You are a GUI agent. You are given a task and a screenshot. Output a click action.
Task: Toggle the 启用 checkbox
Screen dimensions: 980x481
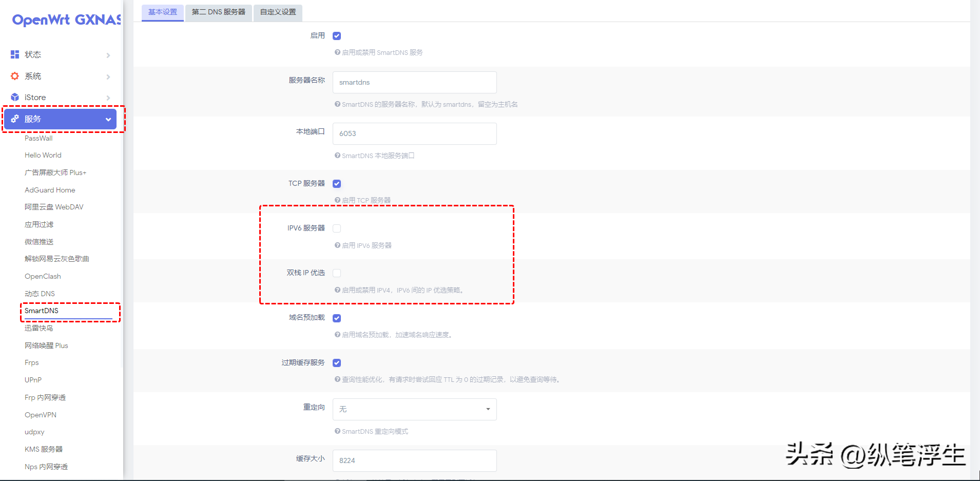tap(337, 36)
